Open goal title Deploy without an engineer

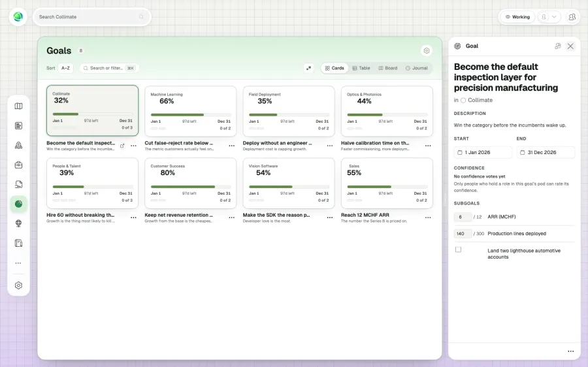coord(277,143)
